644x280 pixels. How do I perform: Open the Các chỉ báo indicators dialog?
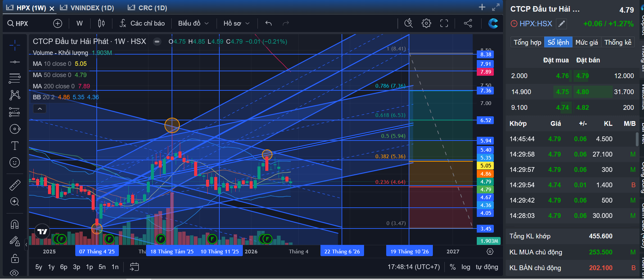(142, 24)
